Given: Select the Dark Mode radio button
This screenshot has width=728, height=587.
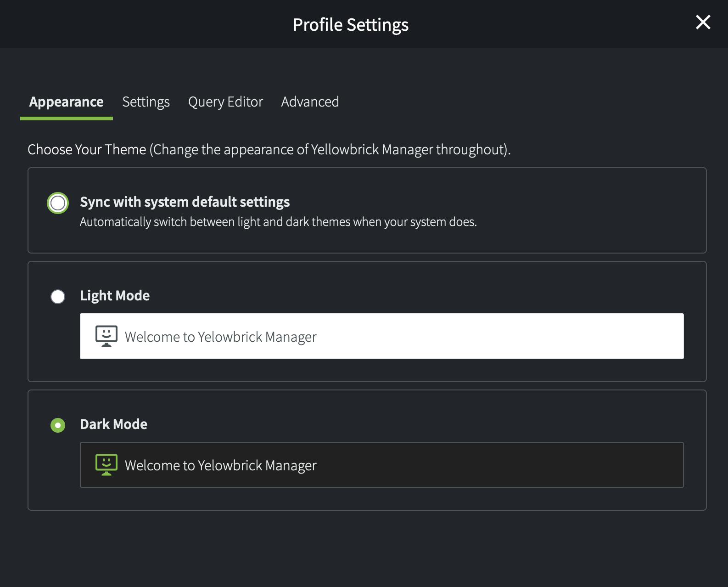Looking at the screenshot, I should tap(58, 425).
